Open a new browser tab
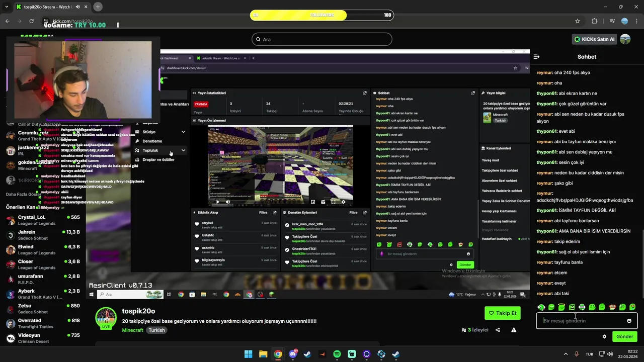The width and height of the screenshot is (644, 362). tap(98, 7)
